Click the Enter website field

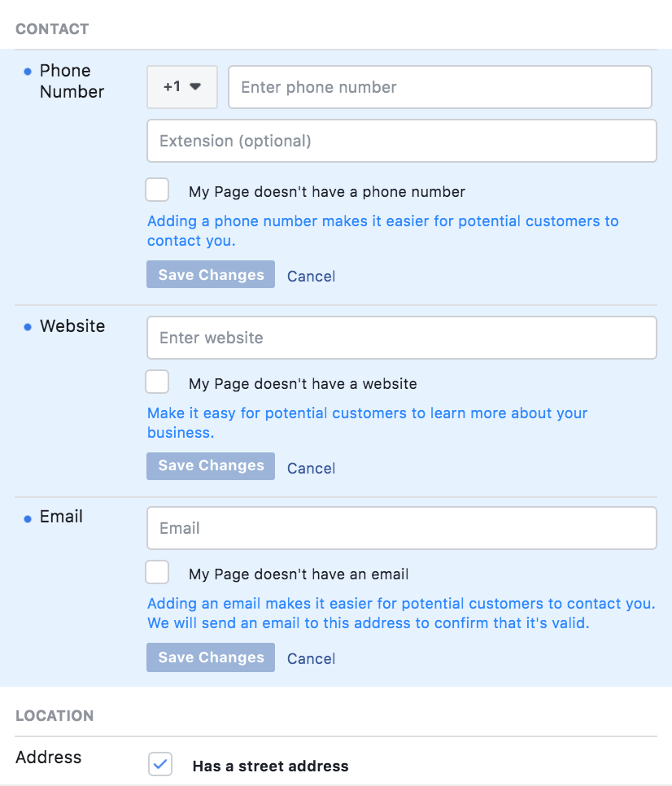[401, 338]
